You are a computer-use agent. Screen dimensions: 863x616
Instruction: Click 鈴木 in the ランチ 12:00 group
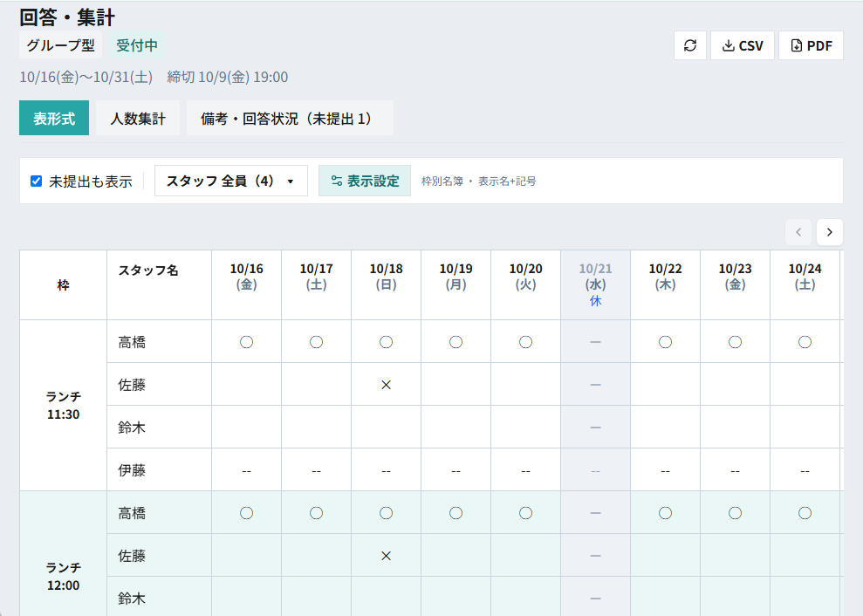click(x=132, y=599)
